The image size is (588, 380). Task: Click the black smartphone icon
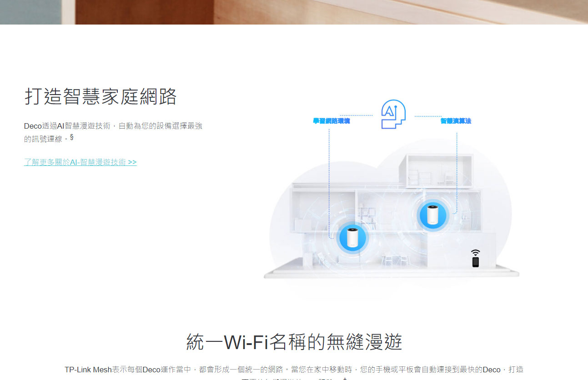[476, 262]
